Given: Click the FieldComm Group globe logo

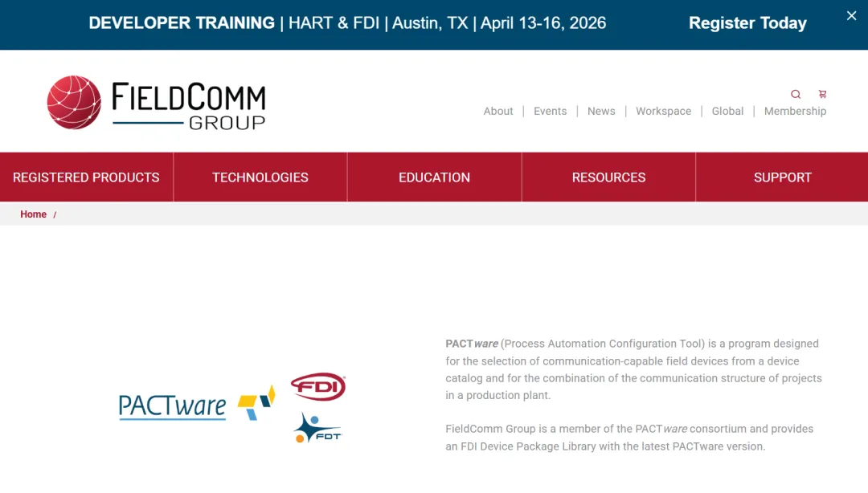Looking at the screenshot, I should (x=74, y=103).
